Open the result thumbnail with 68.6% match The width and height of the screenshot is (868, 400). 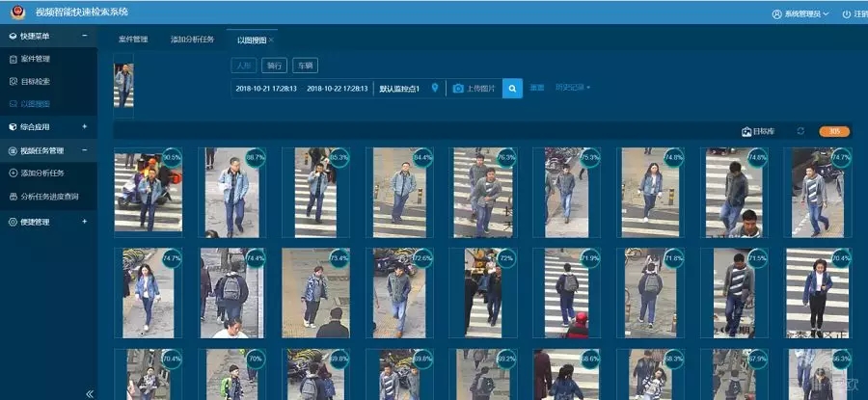click(x=567, y=374)
